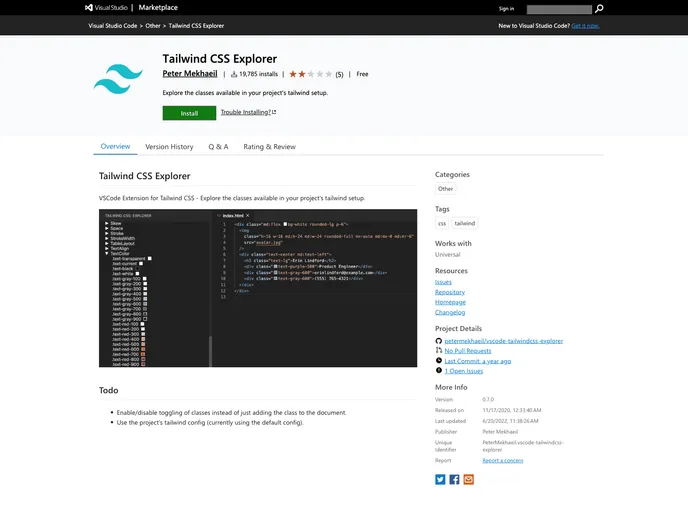
Task: Go to Rating & Review tab
Action: tap(269, 147)
